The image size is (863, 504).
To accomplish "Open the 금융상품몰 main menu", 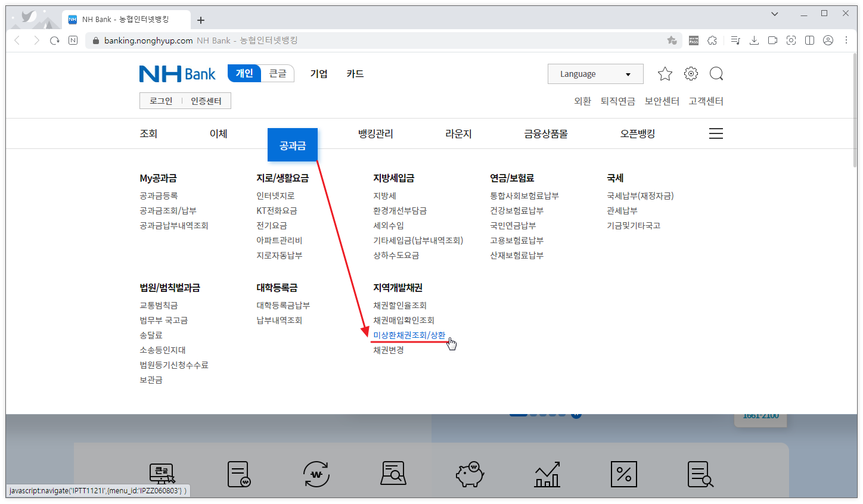I will pyautogui.click(x=546, y=133).
